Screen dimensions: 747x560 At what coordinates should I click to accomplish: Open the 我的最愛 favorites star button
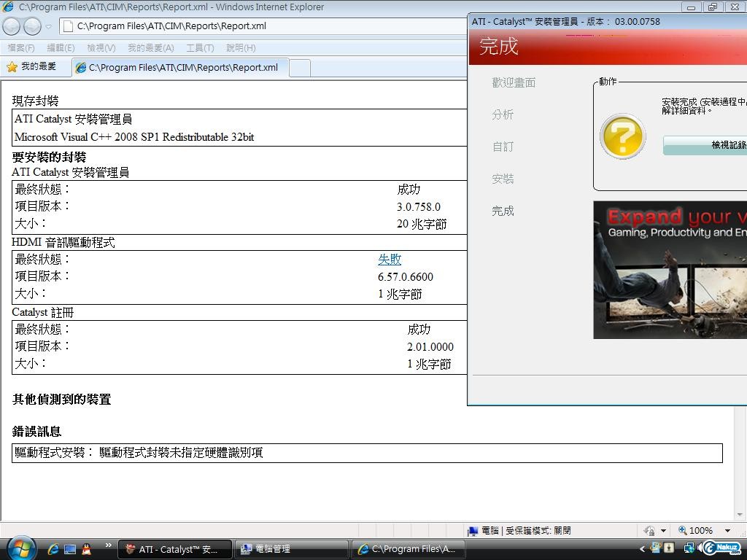31,67
